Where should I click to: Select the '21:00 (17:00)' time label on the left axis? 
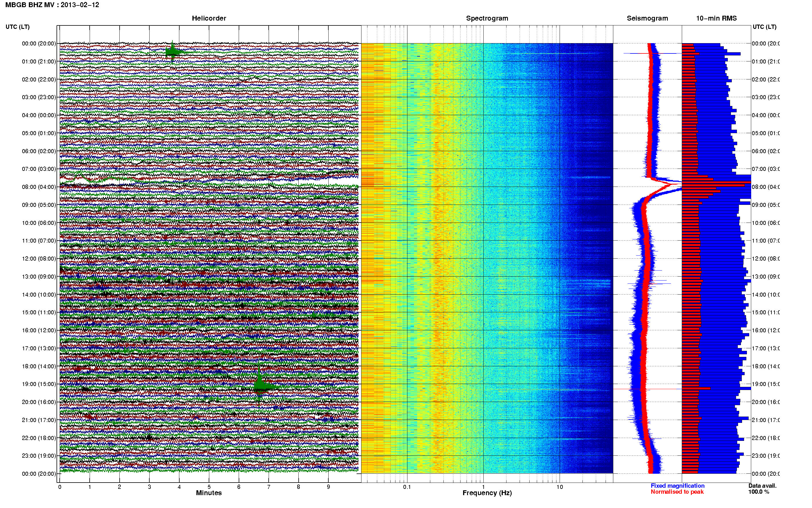(39, 420)
